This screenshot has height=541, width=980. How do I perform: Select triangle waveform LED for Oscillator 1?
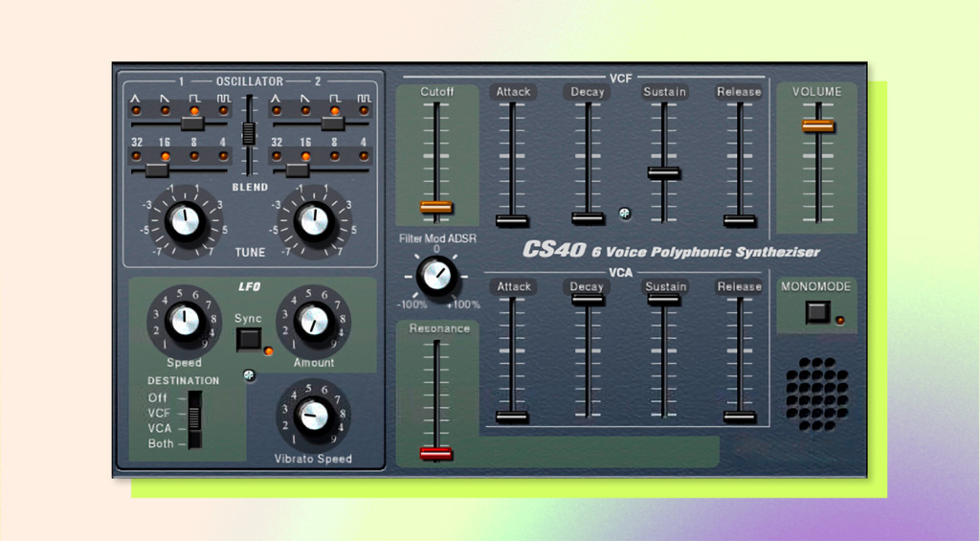pyautogui.click(x=136, y=111)
